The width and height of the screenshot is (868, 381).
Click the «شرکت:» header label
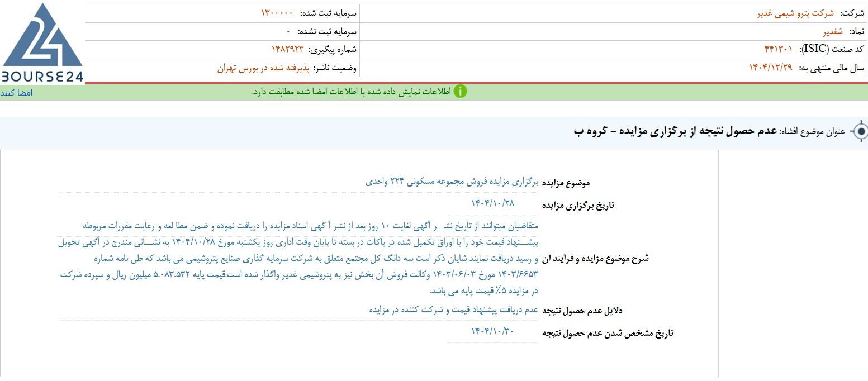click(852, 13)
